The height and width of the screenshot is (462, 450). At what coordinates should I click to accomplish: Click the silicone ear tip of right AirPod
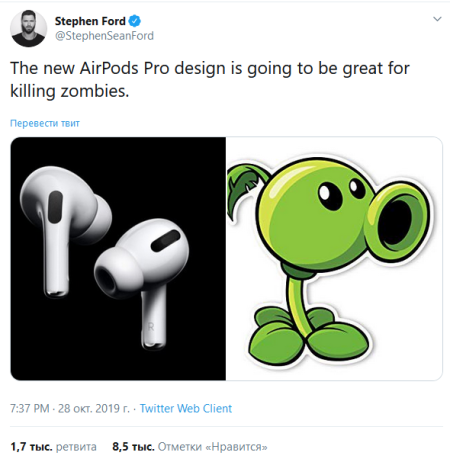pyautogui.click(x=113, y=273)
